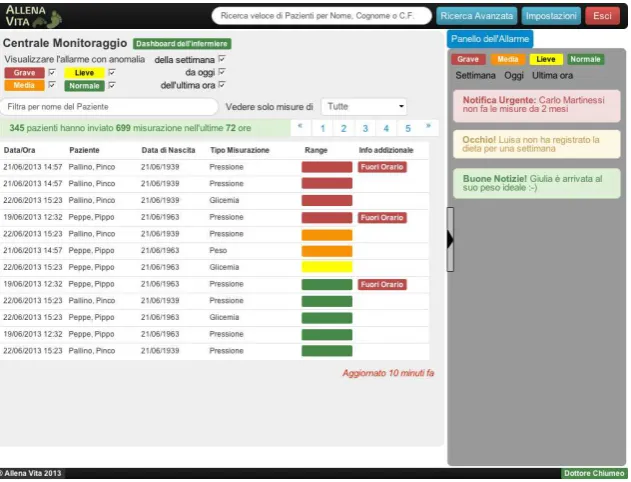The height and width of the screenshot is (482, 631).
Task: Select the Panello dell'Allarme tab
Action: (x=490, y=39)
